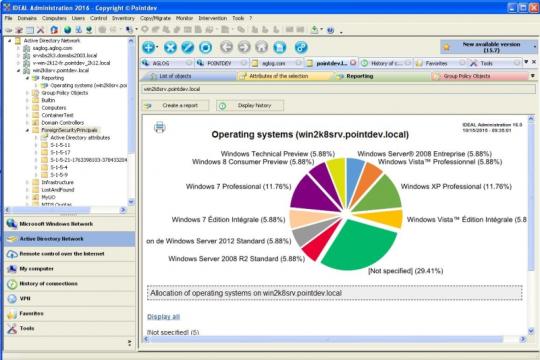Screen dimensions: 540x360
Task: Open the Monitor menu
Action: (x=184, y=18)
